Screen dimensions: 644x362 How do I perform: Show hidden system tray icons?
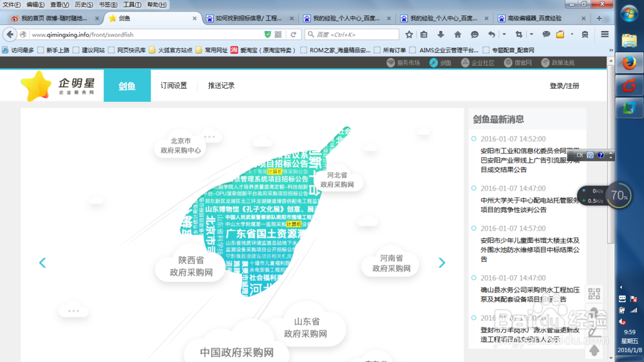[x=621, y=287]
